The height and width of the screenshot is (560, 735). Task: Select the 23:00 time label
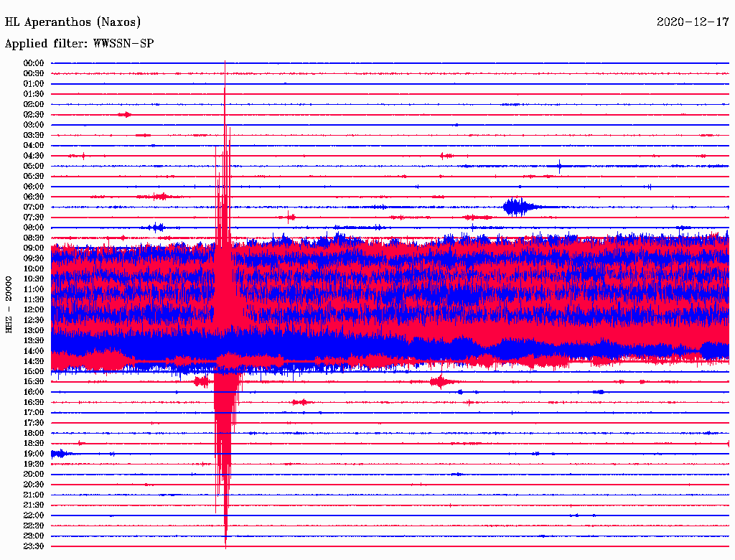point(34,536)
